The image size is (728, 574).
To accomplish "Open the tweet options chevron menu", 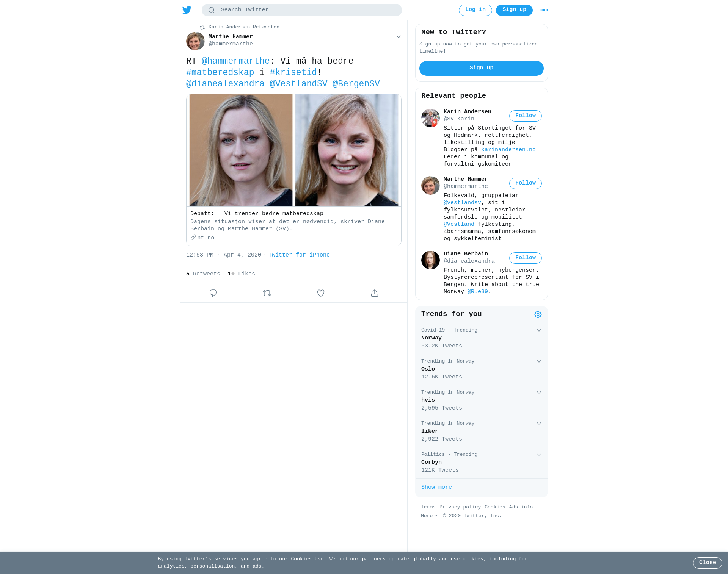I will [x=399, y=37].
